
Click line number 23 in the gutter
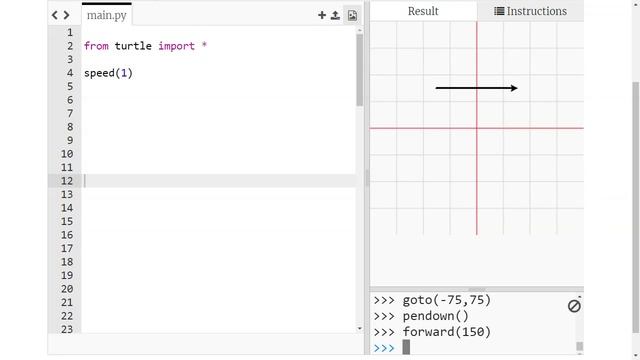click(67, 329)
